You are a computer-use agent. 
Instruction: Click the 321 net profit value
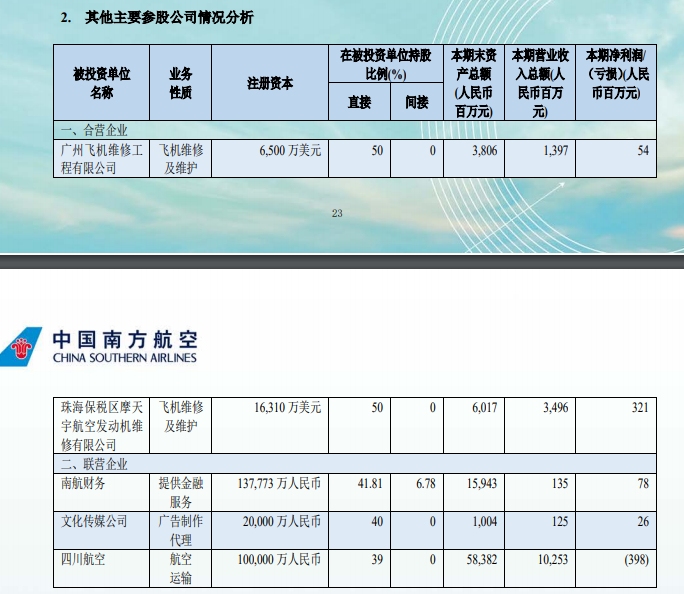(x=640, y=407)
